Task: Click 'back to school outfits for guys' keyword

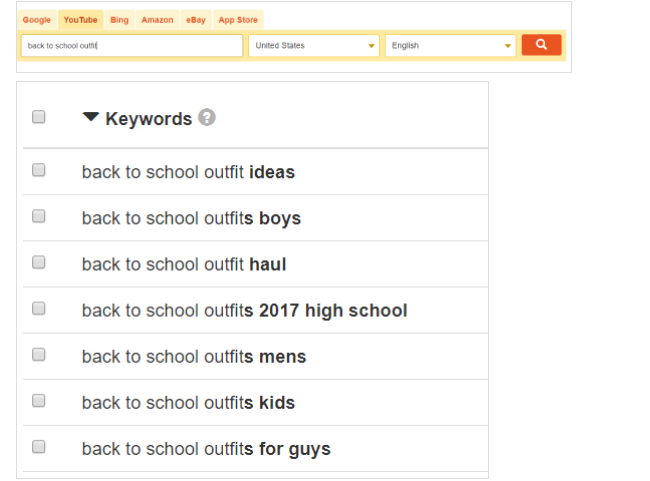Action: pos(206,449)
